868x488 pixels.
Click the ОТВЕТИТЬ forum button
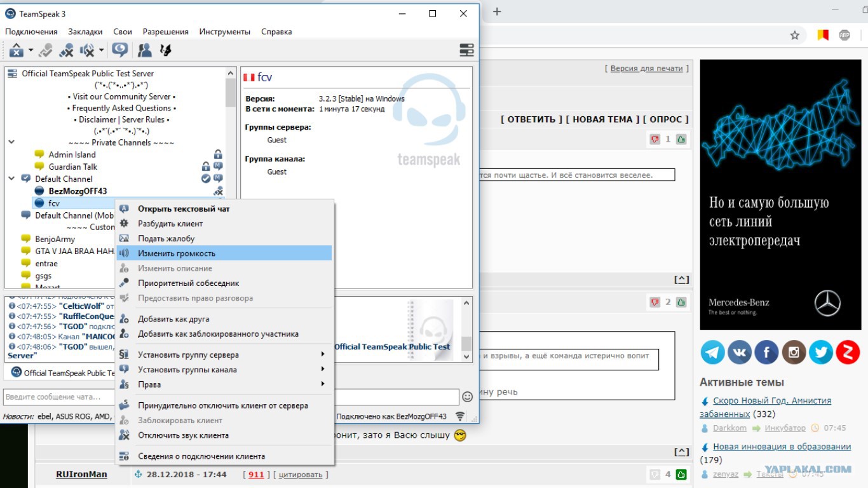tap(531, 119)
